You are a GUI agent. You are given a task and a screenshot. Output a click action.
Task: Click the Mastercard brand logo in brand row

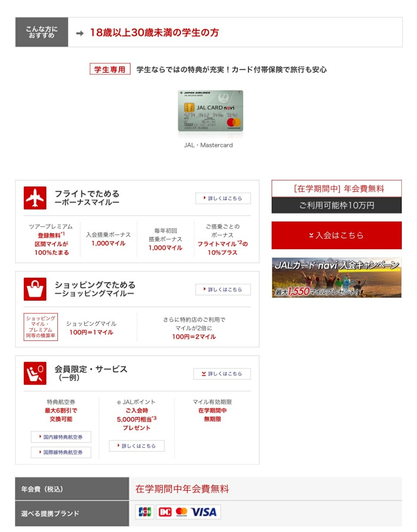pyautogui.click(x=181, y=512)
